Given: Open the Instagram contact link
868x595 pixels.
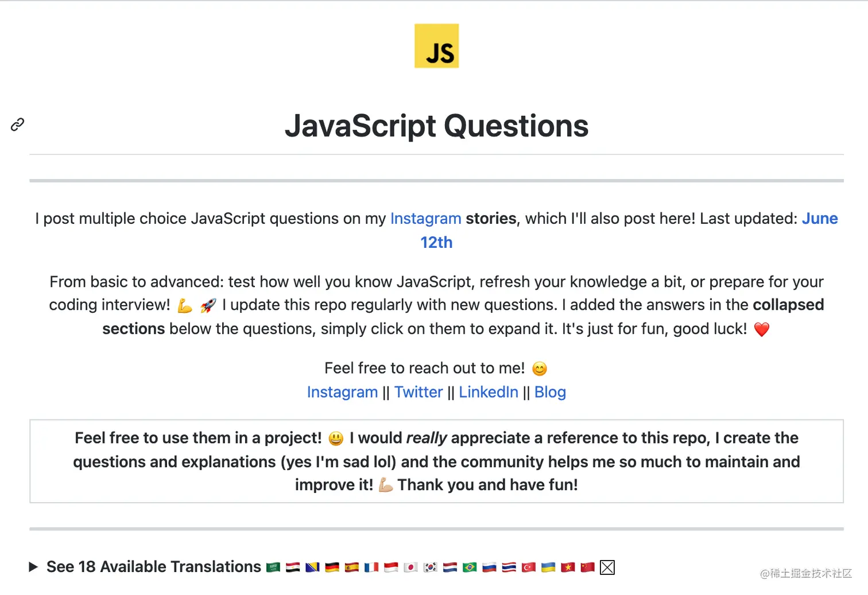Looking at the screenshot, I should click(x=342, y=392).
